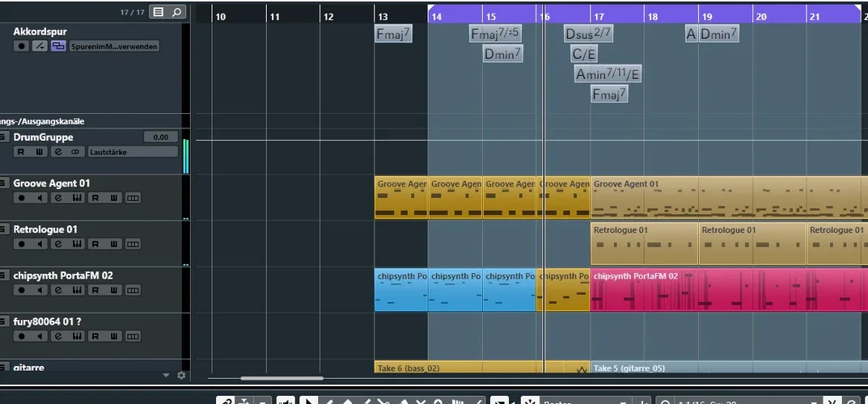The width and height of the screenshot is (868, 404).
Task: Click bar 19 in the timeline ruler
Action: click(707, 16)
